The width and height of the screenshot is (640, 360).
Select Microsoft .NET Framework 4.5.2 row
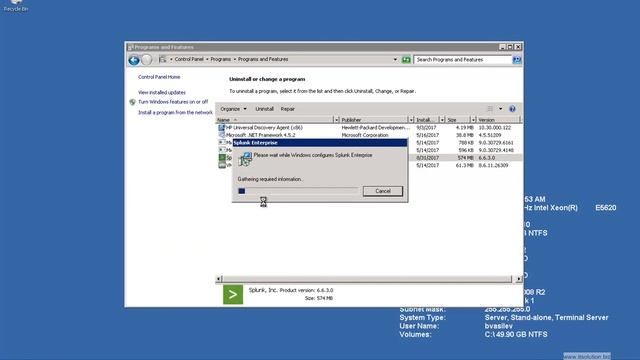[369, 135]
